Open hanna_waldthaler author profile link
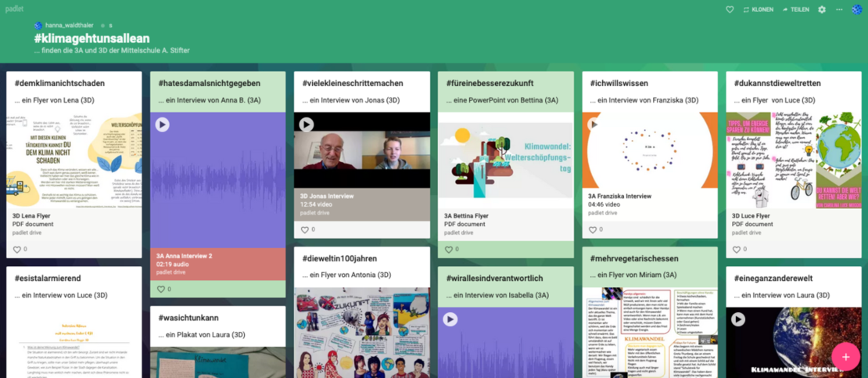 (67, 26)
